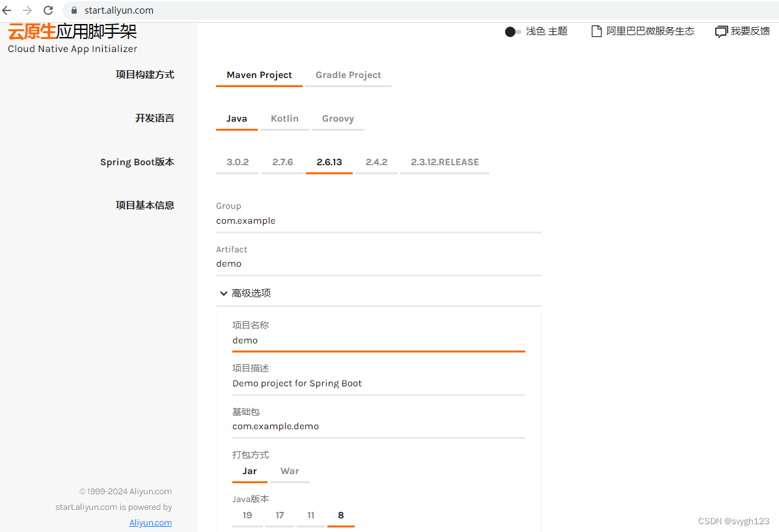Toggle the light theme switch
Viewport: 779px width, 532px height.
(513, 32)
